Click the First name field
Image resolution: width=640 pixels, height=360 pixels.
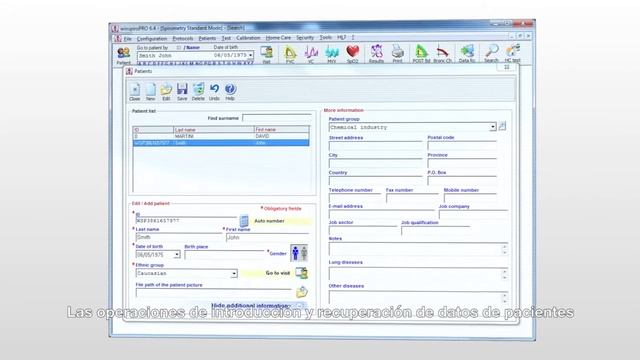(x=267, y=238)
